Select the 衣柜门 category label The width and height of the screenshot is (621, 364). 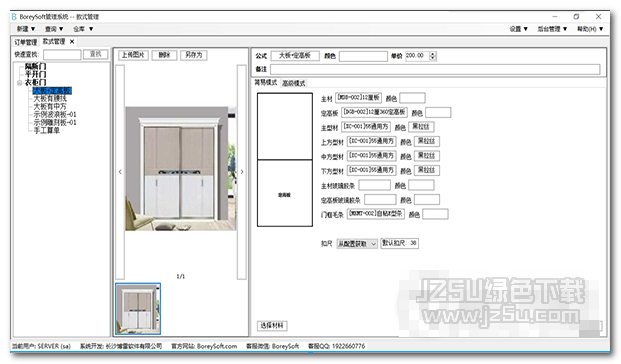point(36,82)
